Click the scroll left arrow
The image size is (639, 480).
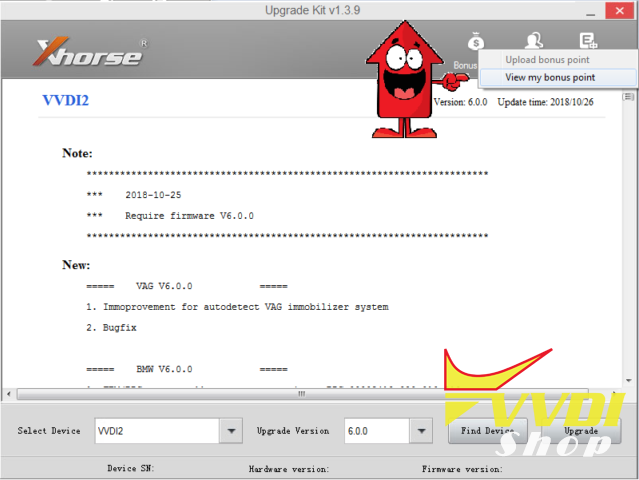coord(9,394)
